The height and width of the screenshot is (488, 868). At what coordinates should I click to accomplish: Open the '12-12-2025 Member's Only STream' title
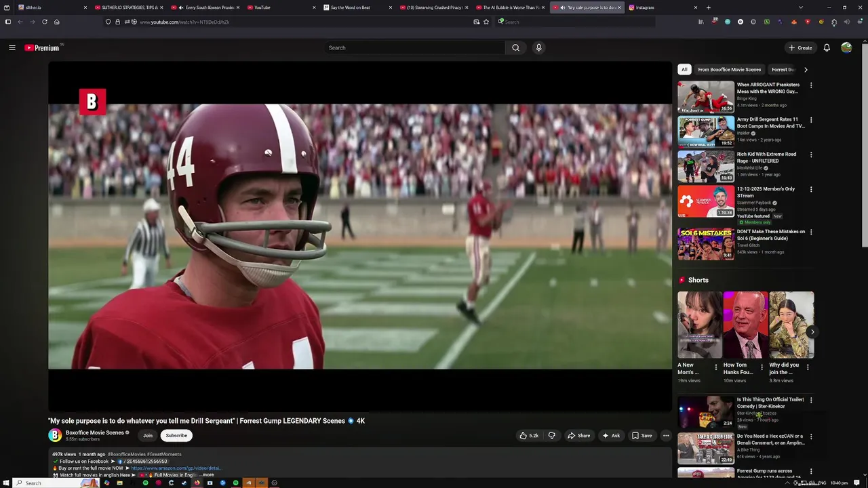766,192
